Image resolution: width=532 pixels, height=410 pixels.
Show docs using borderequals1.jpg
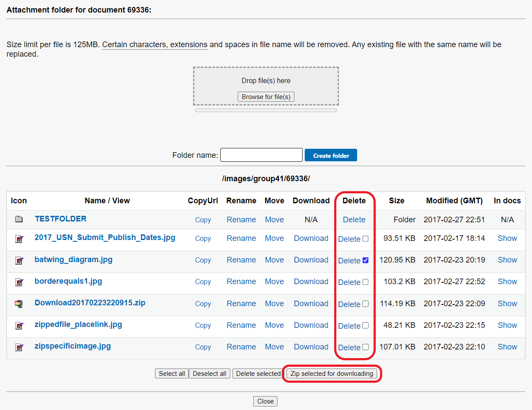[507, 282]
